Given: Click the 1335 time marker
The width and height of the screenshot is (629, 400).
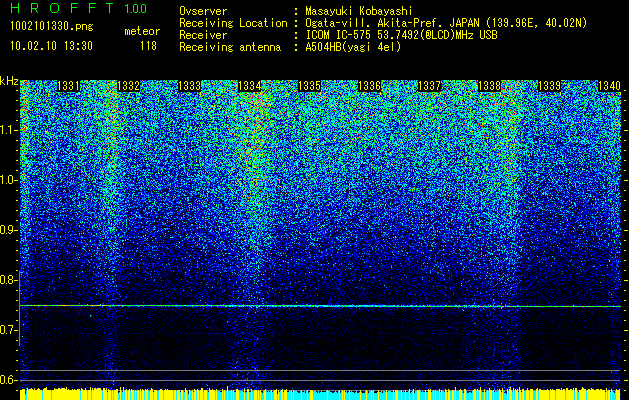Looking at the screenshot, I should 309,86.
